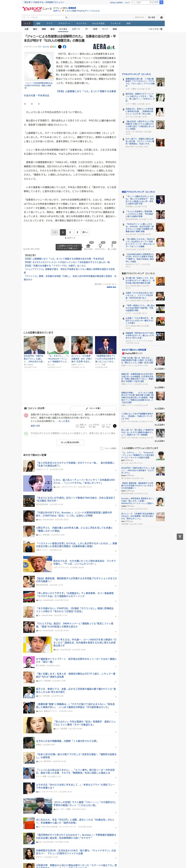Image resolution: width=186 pixels, height=868 pixels.
Task: Open the エキスパート tab
Action: click(64, 23)
